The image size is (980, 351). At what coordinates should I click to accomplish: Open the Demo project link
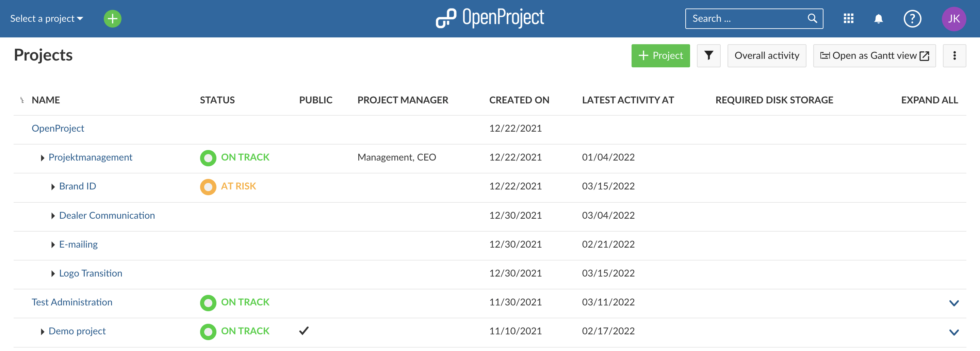pos(77,331)
